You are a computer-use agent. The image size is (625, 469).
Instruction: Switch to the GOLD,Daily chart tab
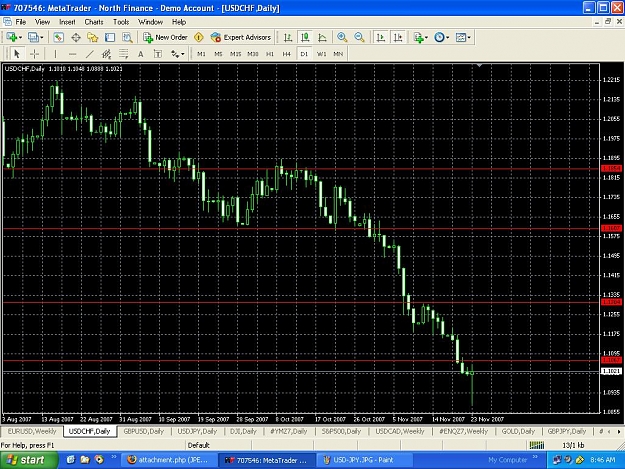coord(518,431)
